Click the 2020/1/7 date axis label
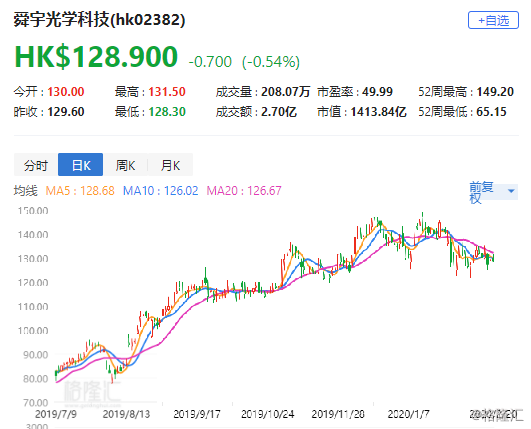Viewport: 531px width, 429px height. pos(408,414)
